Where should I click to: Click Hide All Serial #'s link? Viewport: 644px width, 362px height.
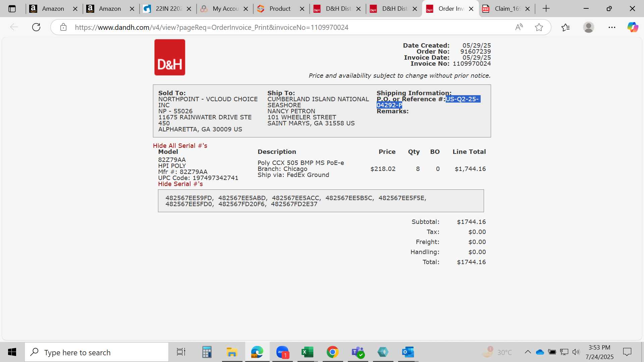pyautogui.click(x=180, y=145)
